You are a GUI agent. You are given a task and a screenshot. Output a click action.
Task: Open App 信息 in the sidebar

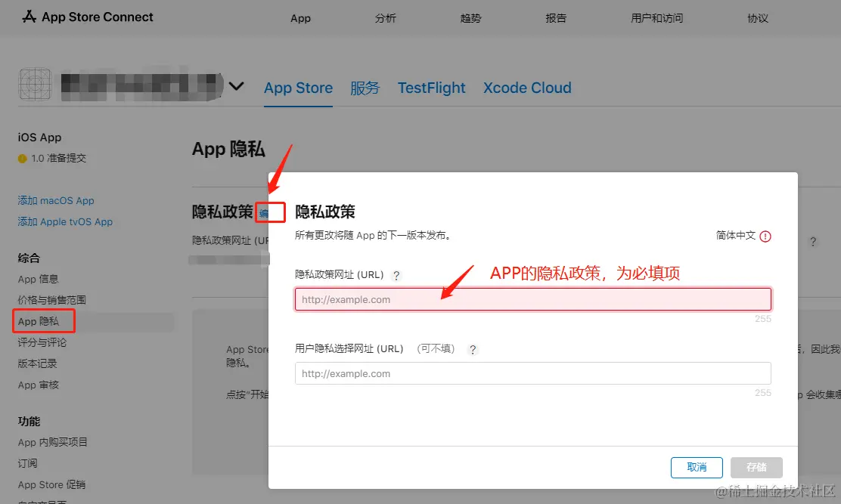pos(38,279)
